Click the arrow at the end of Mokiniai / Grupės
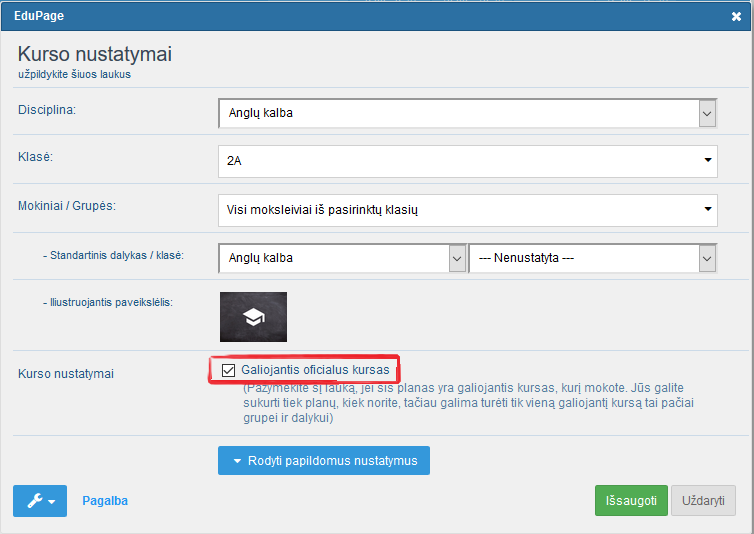754x534 pixels. [x=707, y=210]
